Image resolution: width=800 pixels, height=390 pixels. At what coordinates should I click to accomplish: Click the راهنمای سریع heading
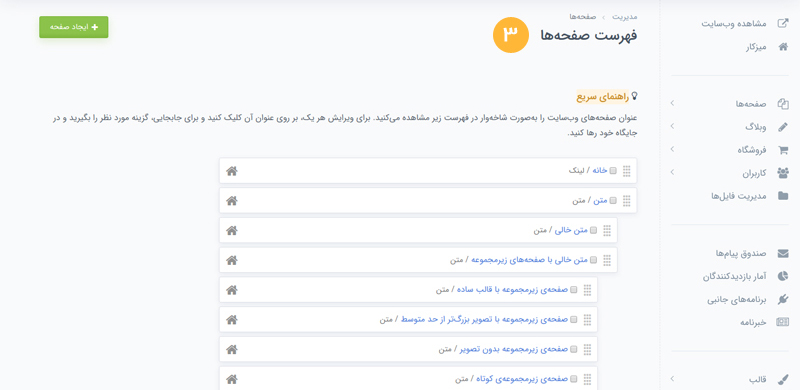coord(603,96)
